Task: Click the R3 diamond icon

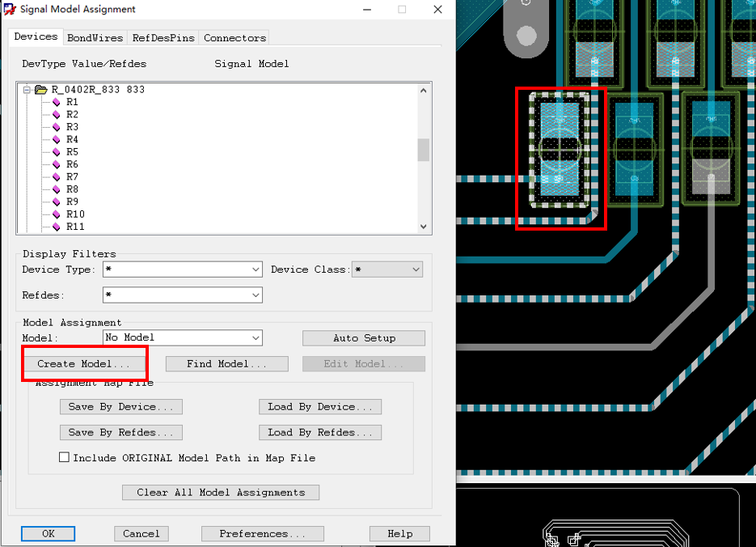Action: point(57,127)
